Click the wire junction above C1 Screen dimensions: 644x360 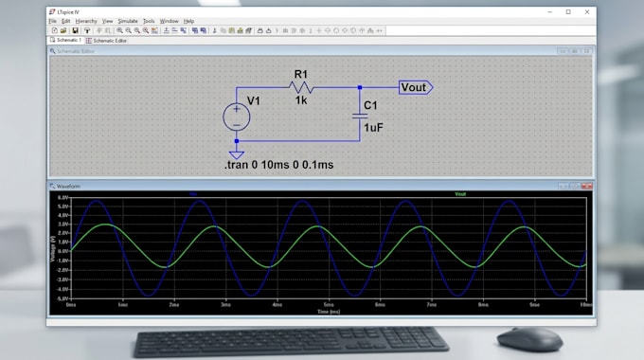click(360, 87)
